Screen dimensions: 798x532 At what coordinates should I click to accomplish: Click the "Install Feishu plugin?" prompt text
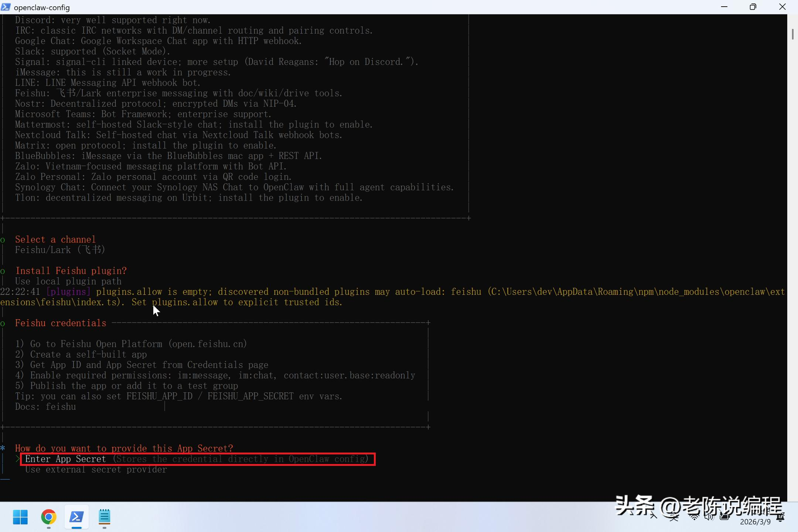click(71, 271)
